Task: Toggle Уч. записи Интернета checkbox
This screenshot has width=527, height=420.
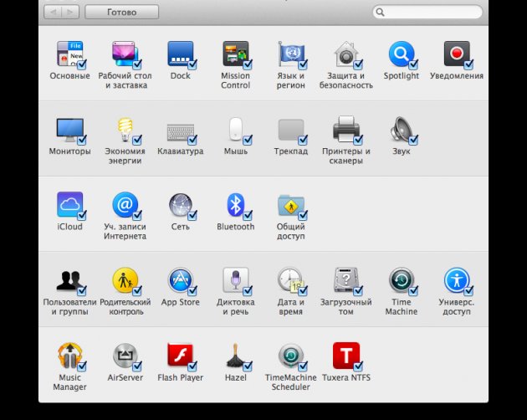Action: [137, 214]
